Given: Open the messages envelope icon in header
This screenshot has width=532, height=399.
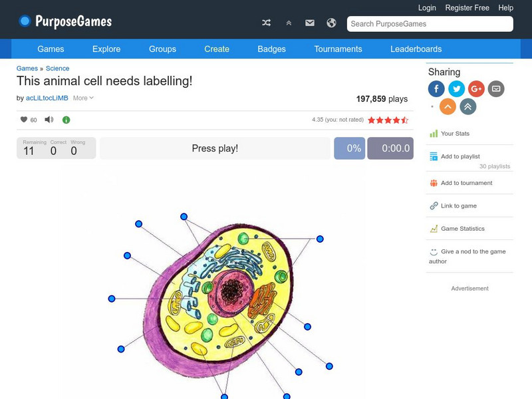Looking at the screenshot, I should click(310, 23).
